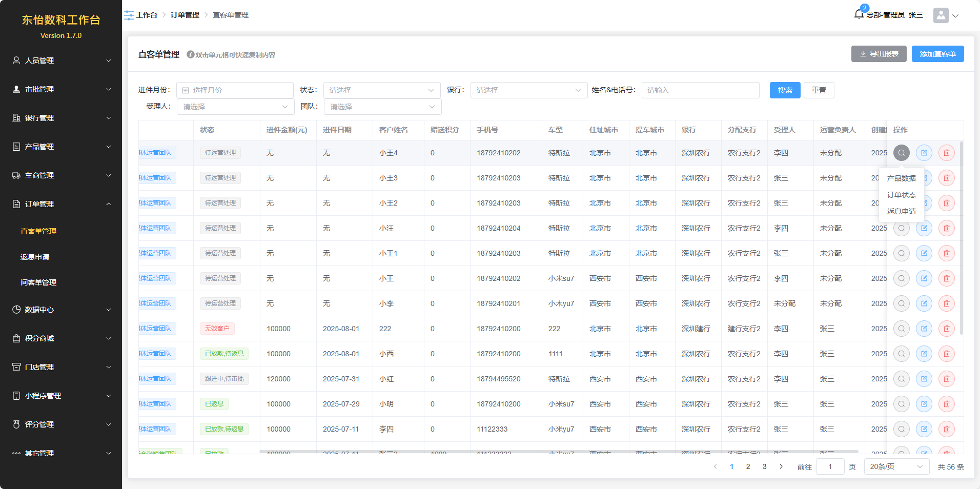Click the 导出报表 button

(x=879, y=54)
